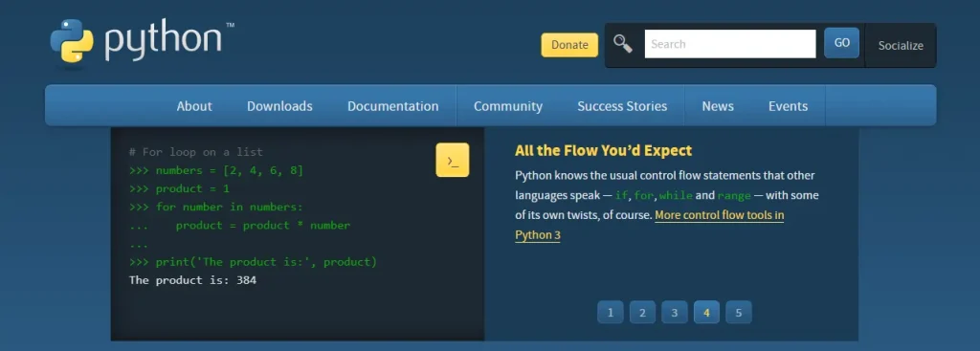Open the Documentation menu
The width and height of the screenshot is (980, 351).
click(x=393, y=106)
